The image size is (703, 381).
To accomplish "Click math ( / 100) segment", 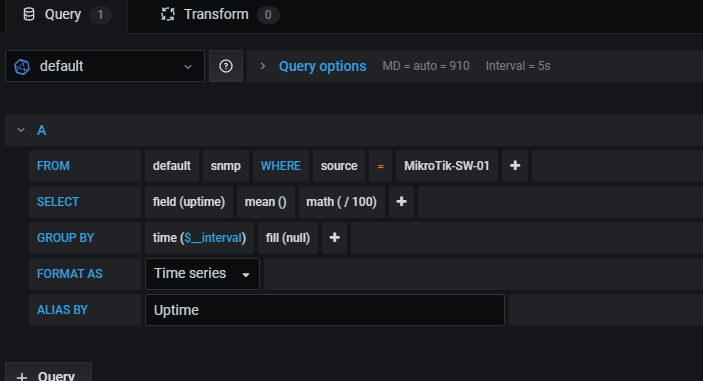I will [x=342, y=202].
